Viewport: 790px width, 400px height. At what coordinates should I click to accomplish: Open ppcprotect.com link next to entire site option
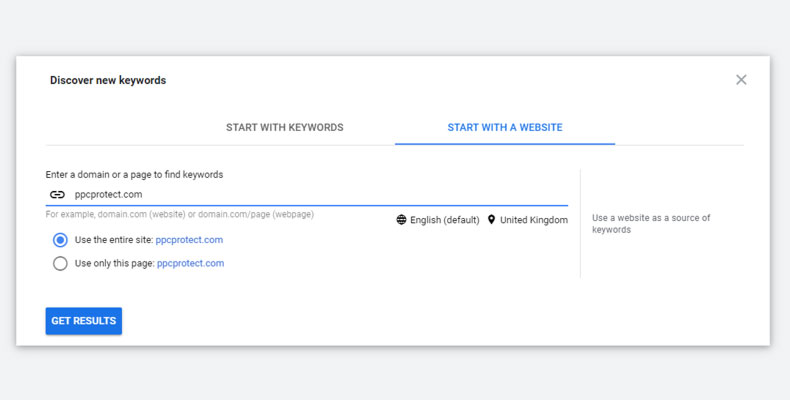click(189, 240)
